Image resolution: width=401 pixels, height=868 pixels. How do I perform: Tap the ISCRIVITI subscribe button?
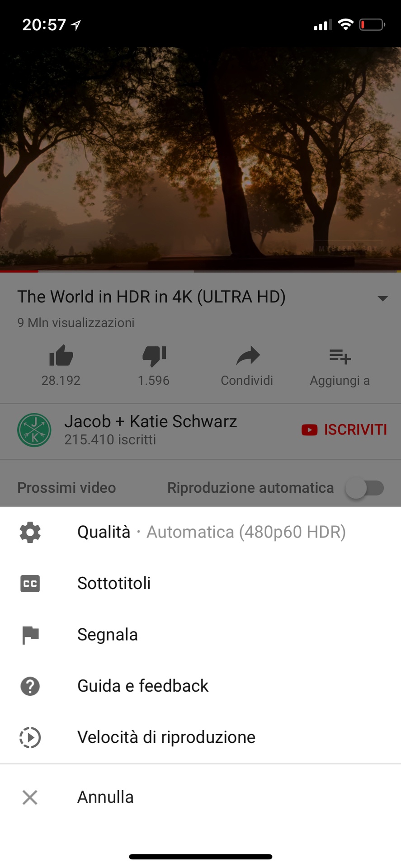344,429
